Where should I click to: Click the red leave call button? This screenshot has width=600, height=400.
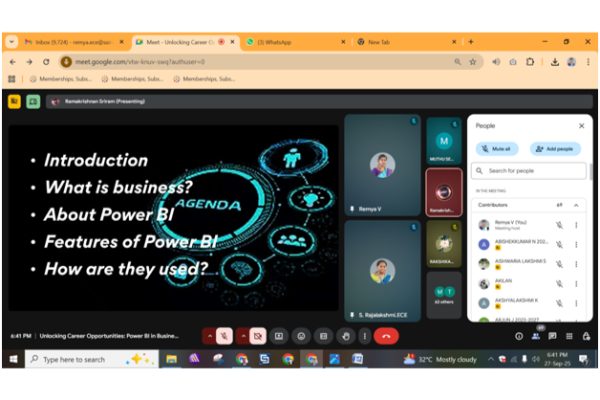(x=386, y=336)
